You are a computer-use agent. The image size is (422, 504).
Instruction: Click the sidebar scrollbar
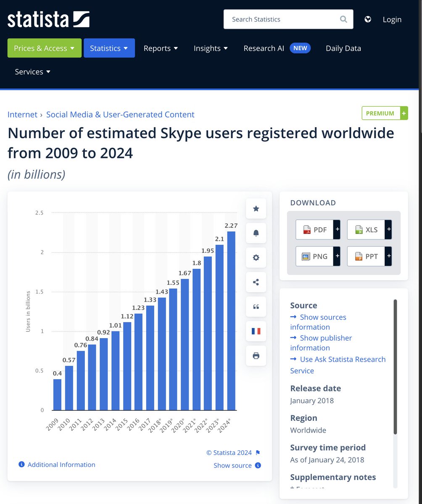(395, 367)
